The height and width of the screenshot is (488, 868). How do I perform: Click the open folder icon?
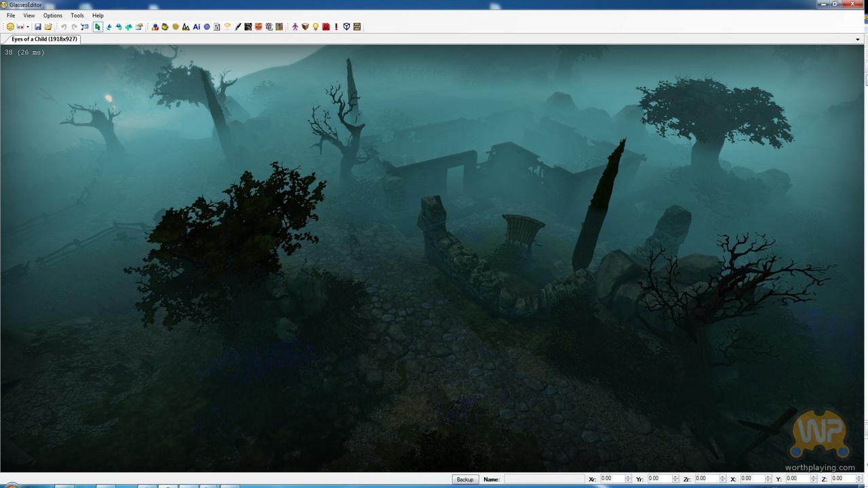point(48,27)
